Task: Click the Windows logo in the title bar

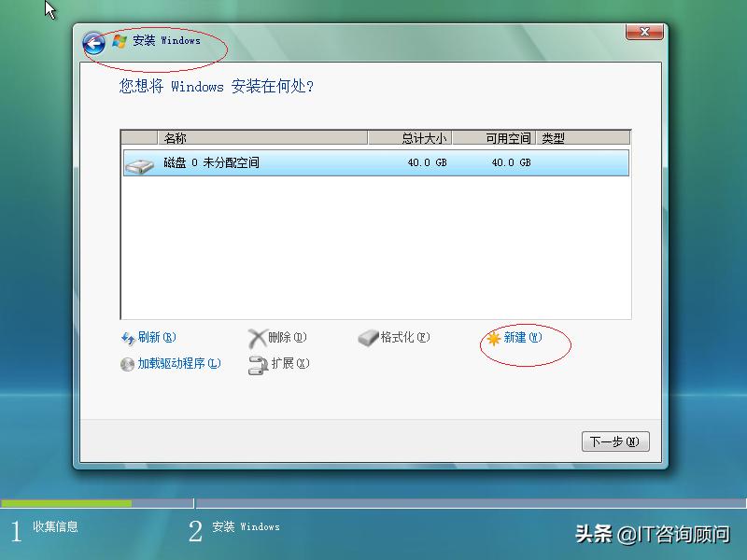Action: [117, 41]
